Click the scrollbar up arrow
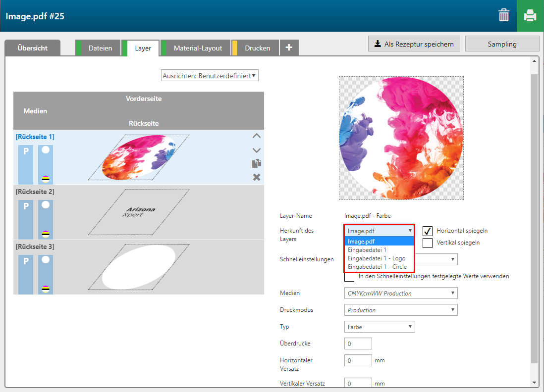The height and width of the screenshot is (392, 544). (534, 61)
